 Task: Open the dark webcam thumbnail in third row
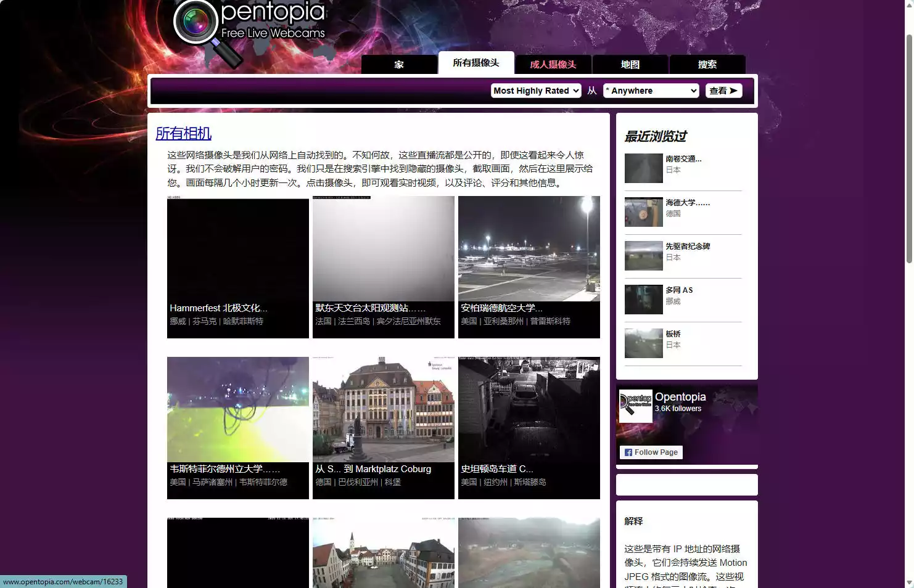[238, 553]
